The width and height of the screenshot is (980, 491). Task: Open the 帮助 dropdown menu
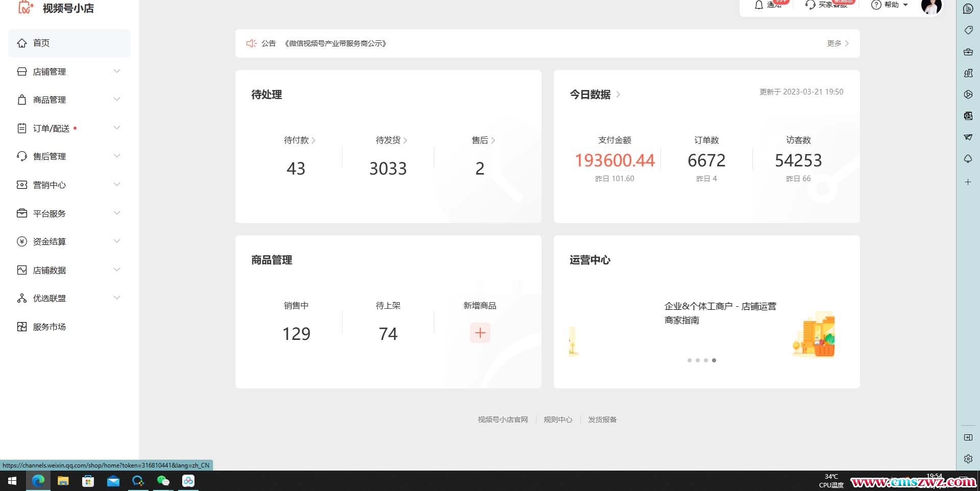[x=891, y=5]
